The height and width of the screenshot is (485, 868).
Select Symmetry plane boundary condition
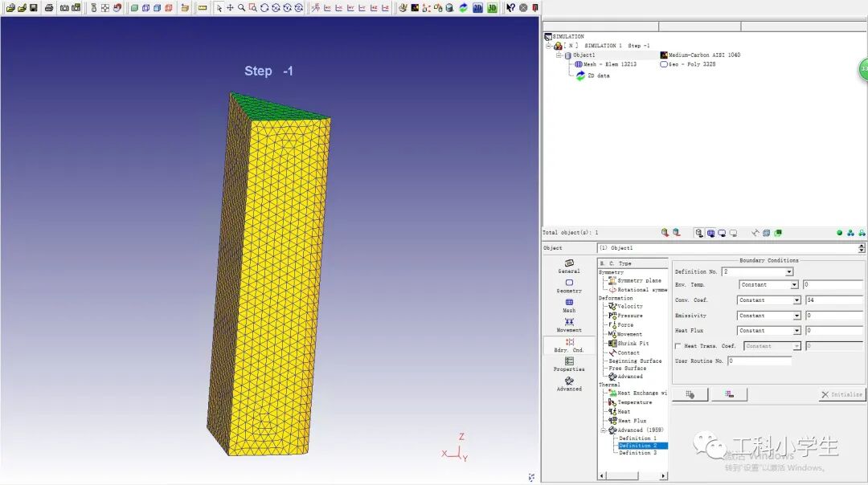(635, 280)
